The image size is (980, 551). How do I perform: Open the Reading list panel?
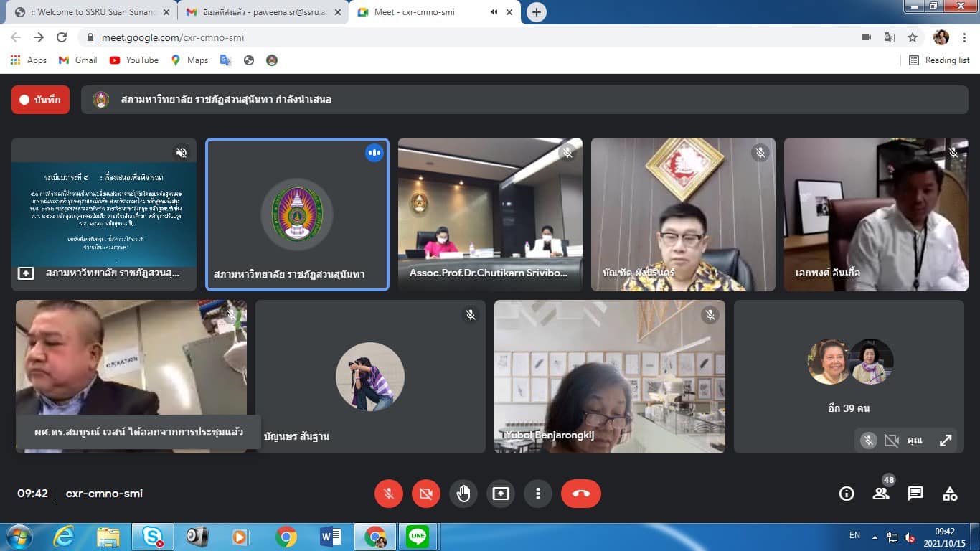click(x=939, y=60)
